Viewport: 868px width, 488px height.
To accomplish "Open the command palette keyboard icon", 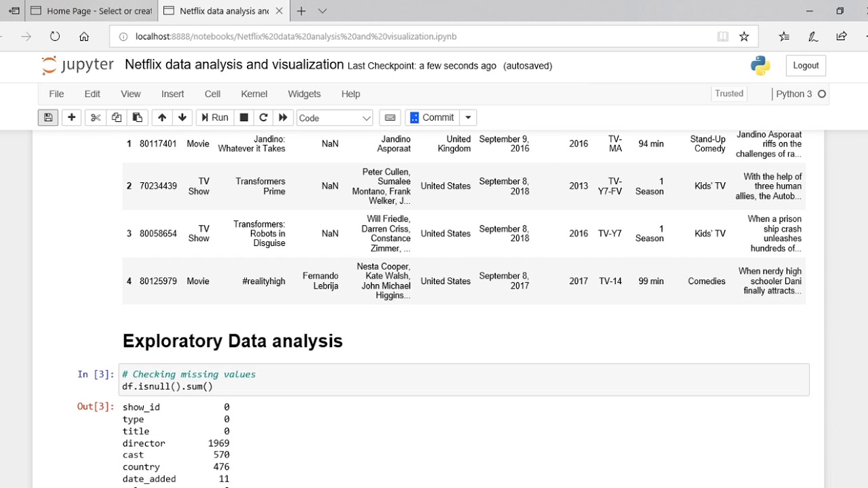I will (x=390, y=117).
